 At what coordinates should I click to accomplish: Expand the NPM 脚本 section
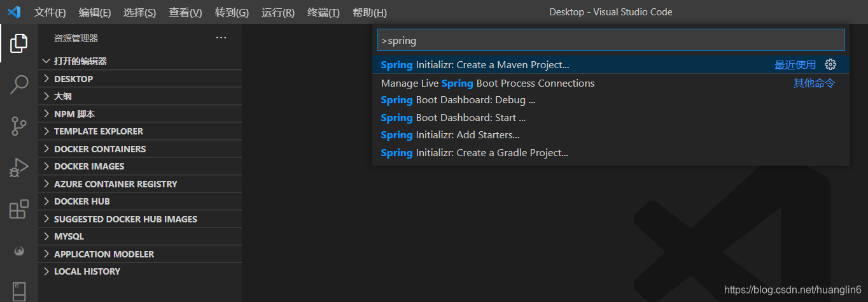[x=140, y=114]
